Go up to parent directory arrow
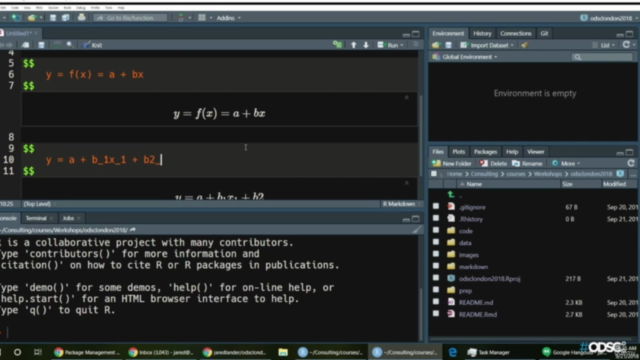 [x=451, y=195]
